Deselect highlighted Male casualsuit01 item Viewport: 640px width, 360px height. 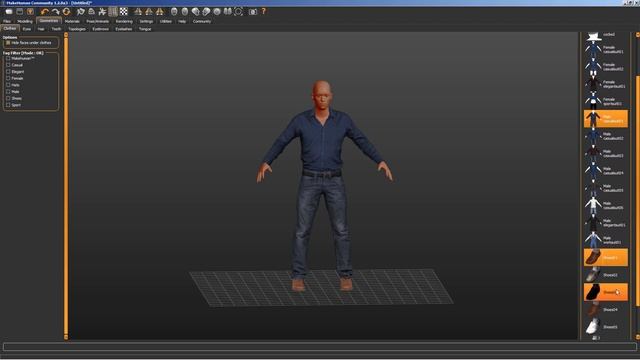click(606, 119)
